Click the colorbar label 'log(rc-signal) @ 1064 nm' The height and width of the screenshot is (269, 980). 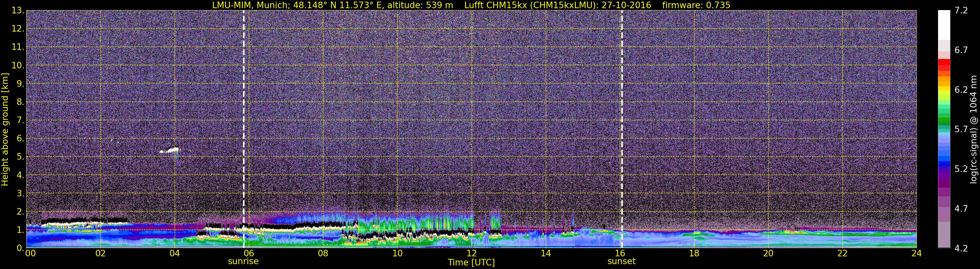click(973, 129)
